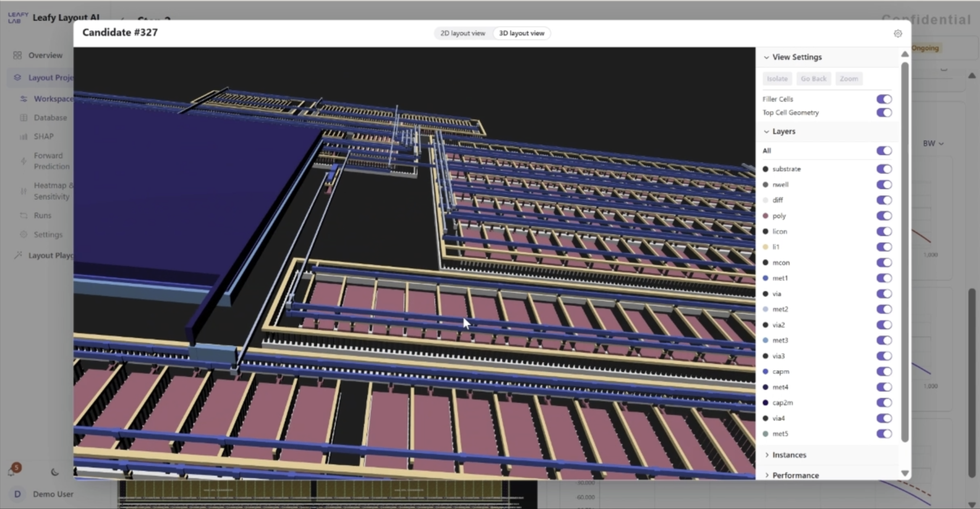The image size is (980, 509).
Task: Click the Leafy Lab logo
Action: tap(18, 18)
